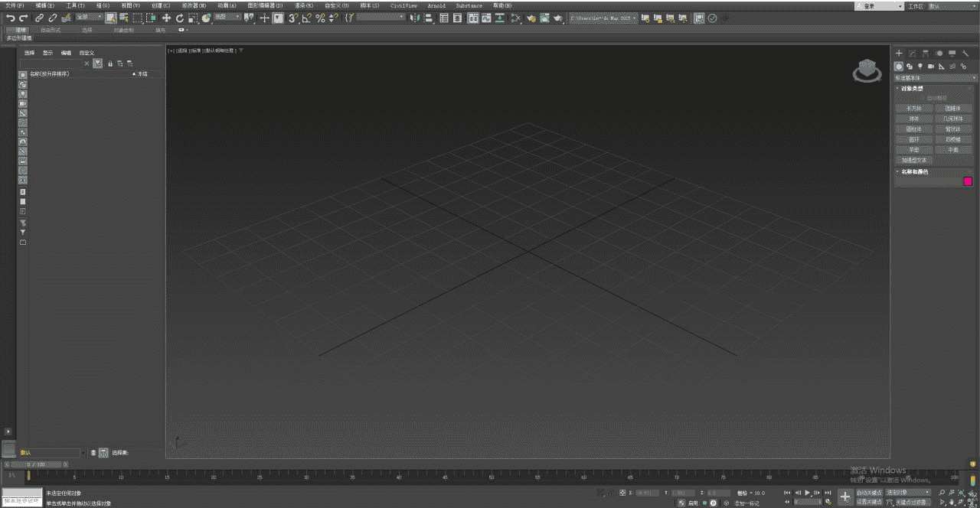The height and width of the screenshot is (508, 980).
Task: Open the project path dropdown in toolbar
Action: [603, 17]
